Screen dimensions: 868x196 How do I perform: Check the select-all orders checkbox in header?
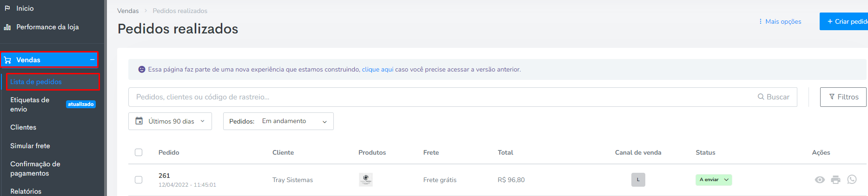click(x=139, y=152)
